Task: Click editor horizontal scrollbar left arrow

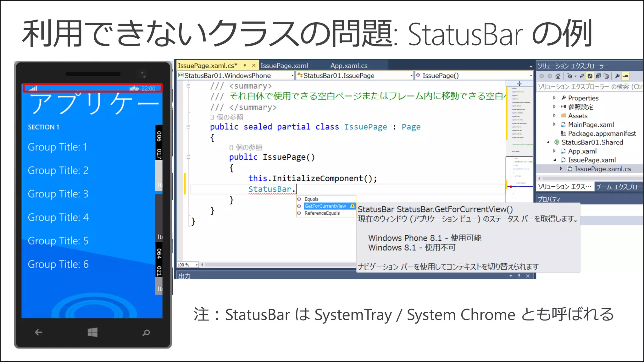Action: coord(202,265)
